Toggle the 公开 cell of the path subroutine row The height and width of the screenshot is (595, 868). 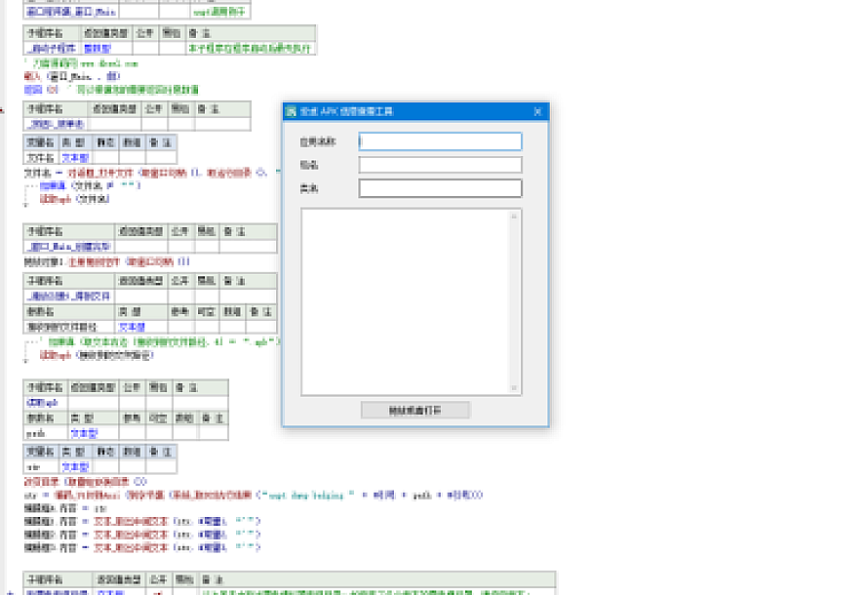pyautogui.click(x=133, y=402)
